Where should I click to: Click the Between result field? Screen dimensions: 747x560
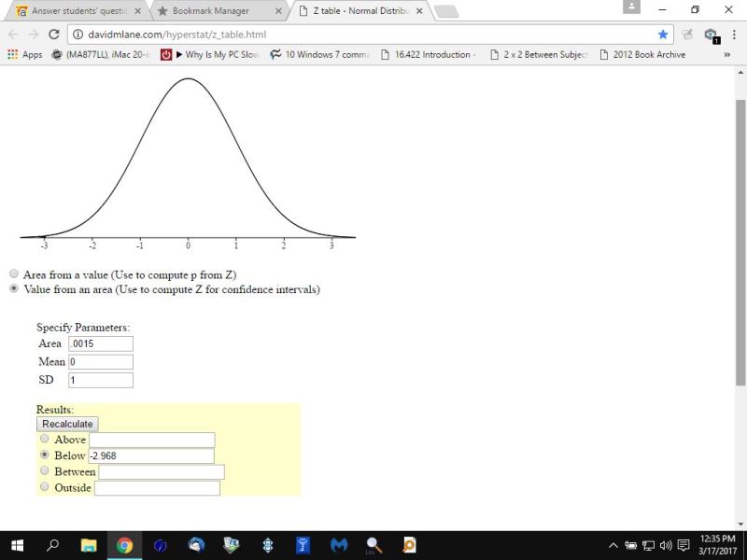(162, 472)
